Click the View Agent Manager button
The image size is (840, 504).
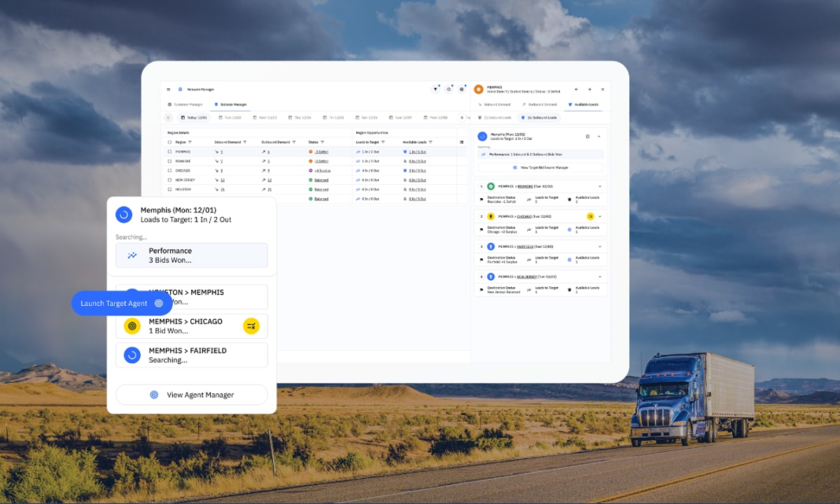(192, 395)
